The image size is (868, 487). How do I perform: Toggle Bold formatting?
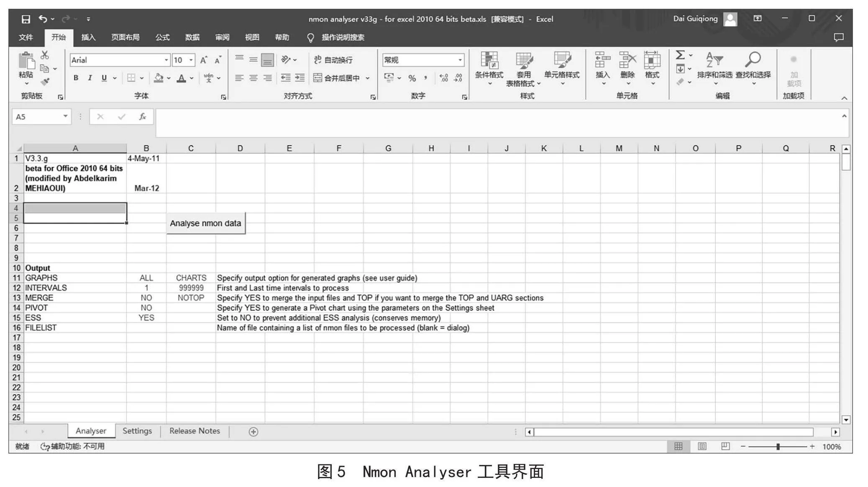click(x=76, y=78)
